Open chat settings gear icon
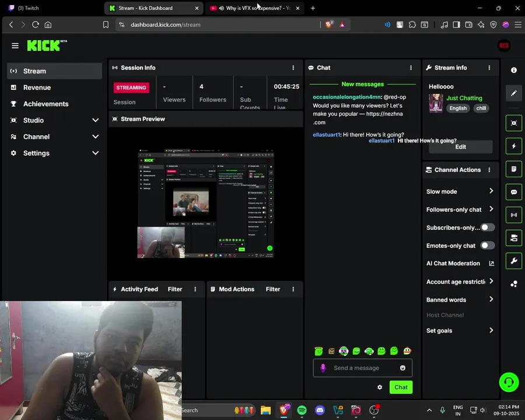Image resolution: width=525 pixels, height=420 pixels. pyautogui.click(x=380, y=387)
